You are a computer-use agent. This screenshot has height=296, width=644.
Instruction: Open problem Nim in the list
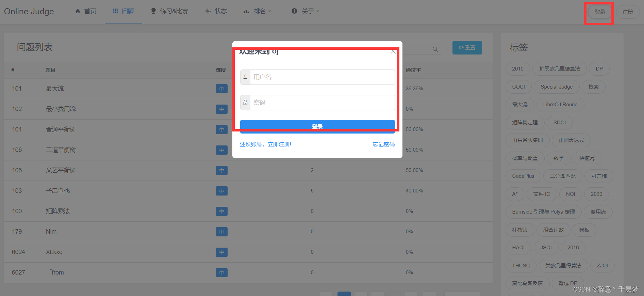coord(51,232)
